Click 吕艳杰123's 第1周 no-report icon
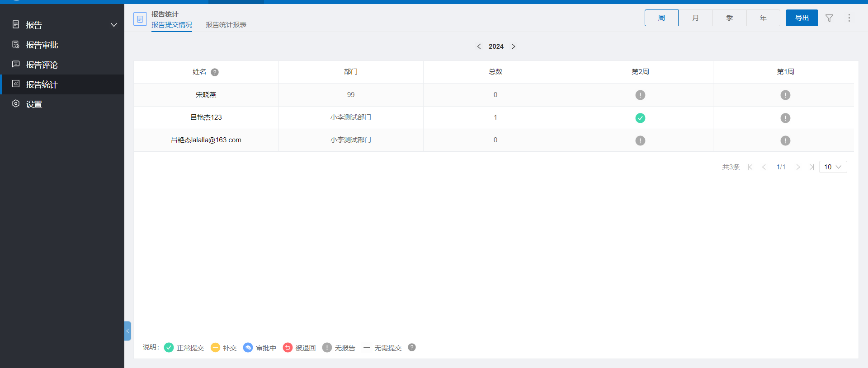The height and width of the screenshot is (368, 868). [x=785, y=118]
